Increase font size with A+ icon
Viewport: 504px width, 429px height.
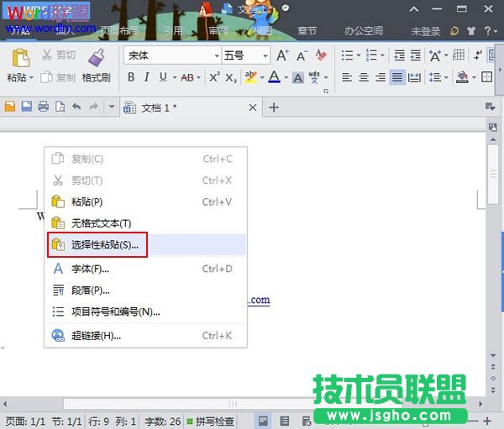[283, 55]
